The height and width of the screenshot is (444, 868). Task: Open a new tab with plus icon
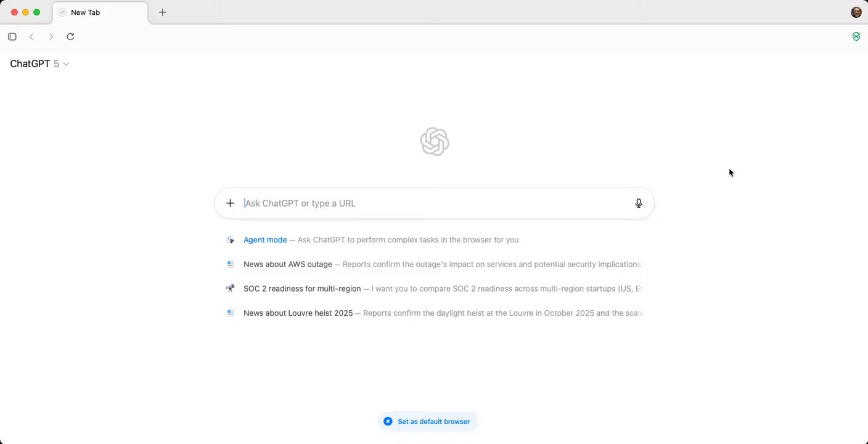click(163, 12)
